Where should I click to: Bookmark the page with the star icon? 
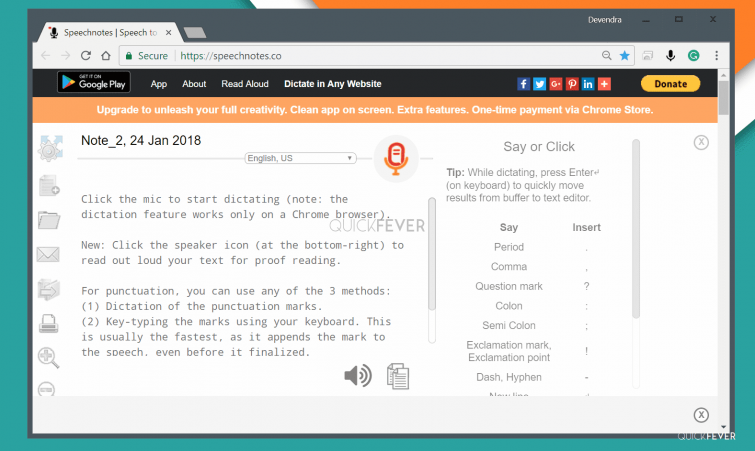click(625, 56)
